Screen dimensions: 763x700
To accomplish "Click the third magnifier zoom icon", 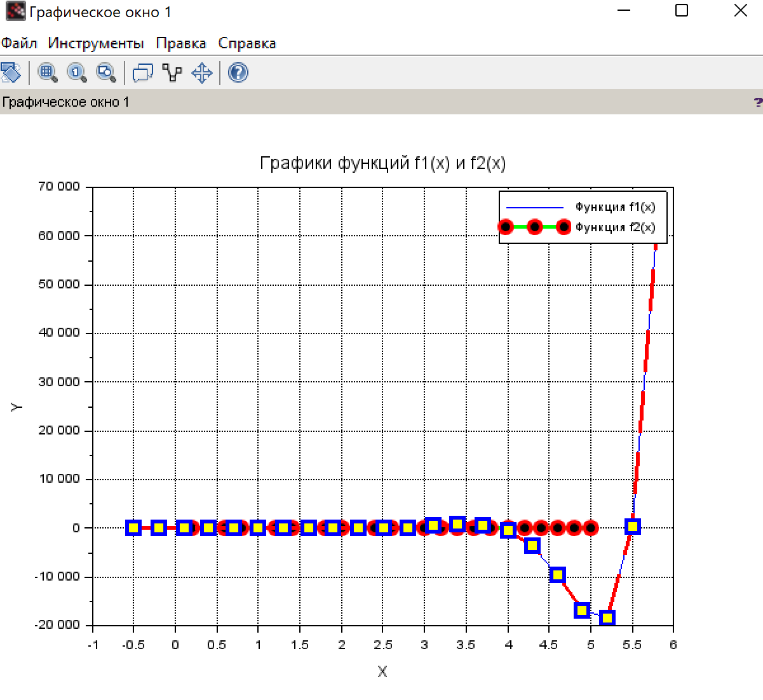I will point(106,72).
